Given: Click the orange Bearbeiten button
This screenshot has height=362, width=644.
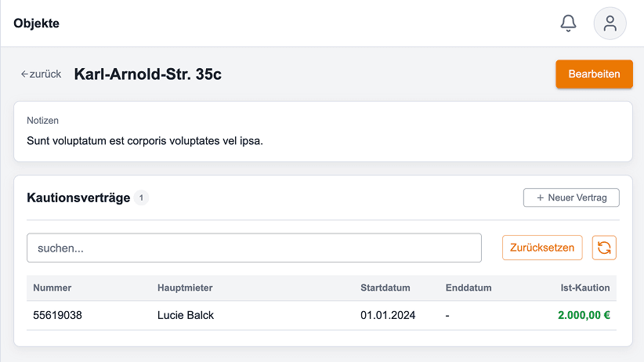Looking at the screenshot, I should click(594, 74).
